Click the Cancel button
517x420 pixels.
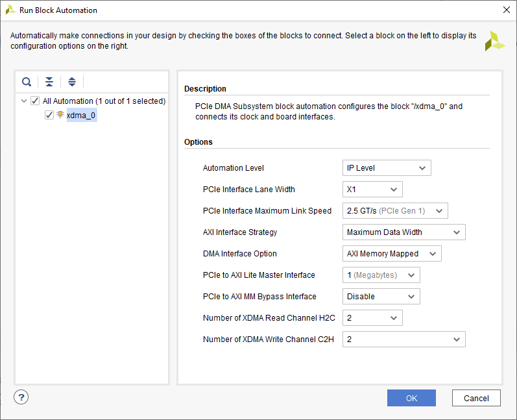tap(475, 398)
